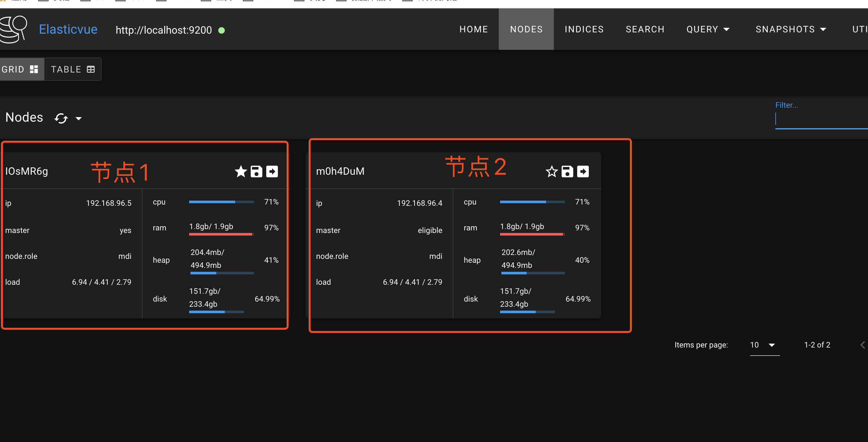Click the filled star on node IOsMR6g
Screen dimensions: 868x442
click(x=241, y=171)
